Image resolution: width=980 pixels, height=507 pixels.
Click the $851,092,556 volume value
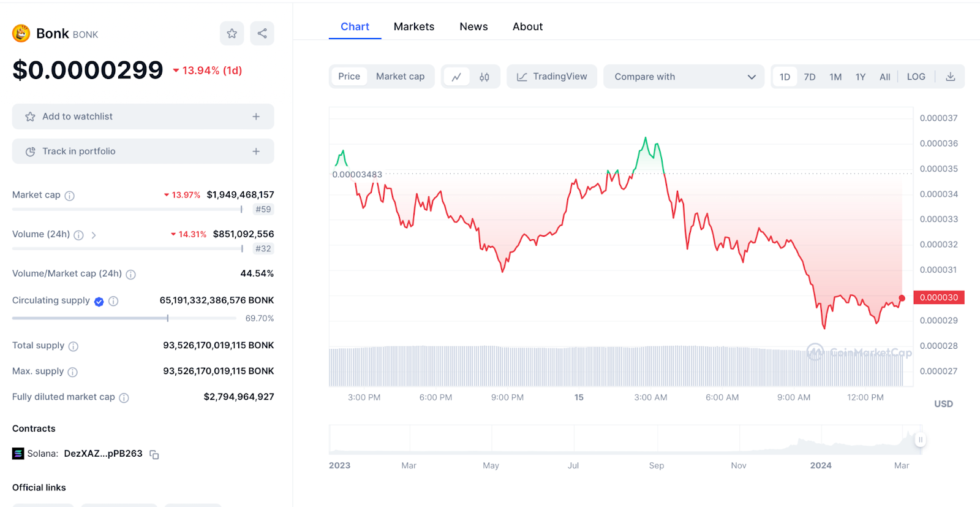243,234
